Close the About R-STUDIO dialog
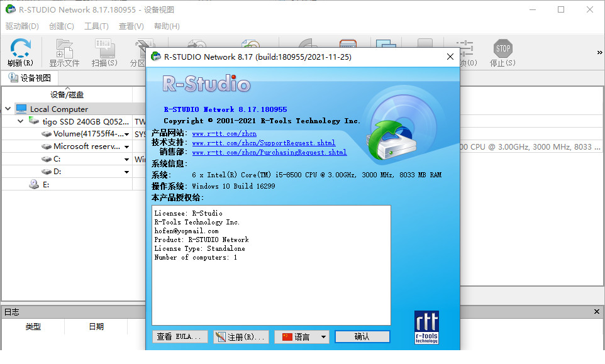This screenshot has width=605, height=364. pos(450,57)
